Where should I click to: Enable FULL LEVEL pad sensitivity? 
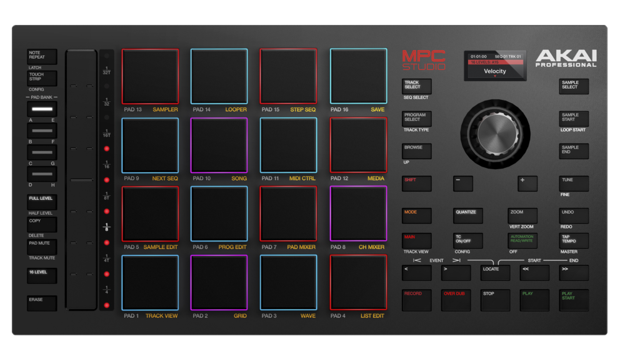(x=41, y=202)
